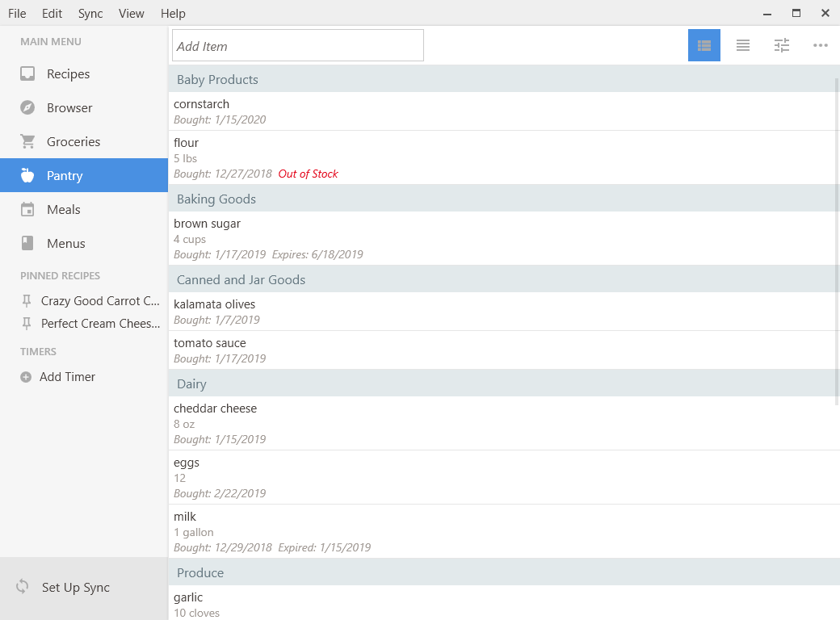Click the Browser compass icon
This screenshot has height=620, width=840.
coord(27,107)
